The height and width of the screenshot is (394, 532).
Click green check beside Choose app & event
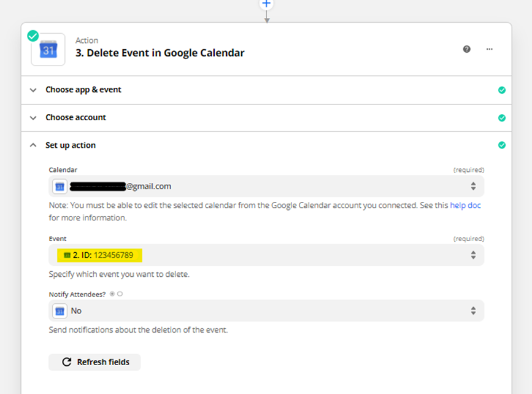tap(502, 90)
